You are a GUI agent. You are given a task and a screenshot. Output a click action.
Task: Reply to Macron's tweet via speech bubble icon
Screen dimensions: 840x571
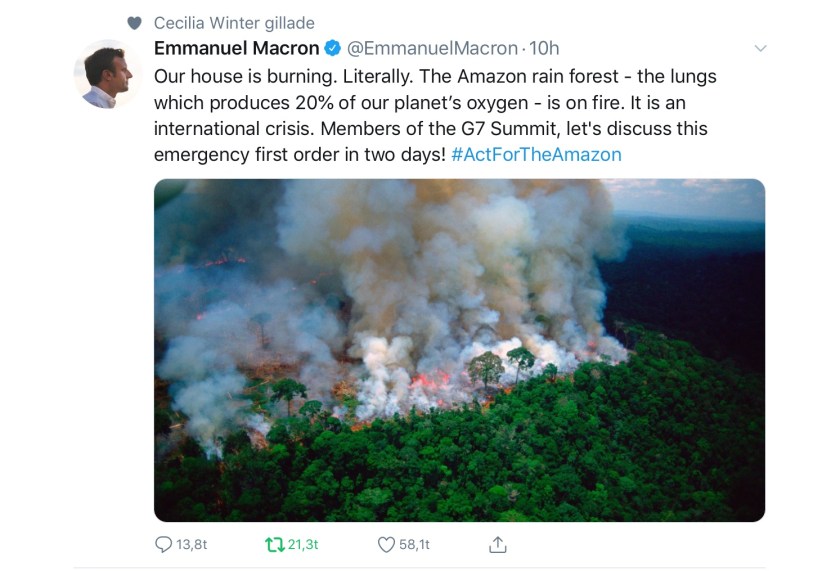(x=164, y=545)
